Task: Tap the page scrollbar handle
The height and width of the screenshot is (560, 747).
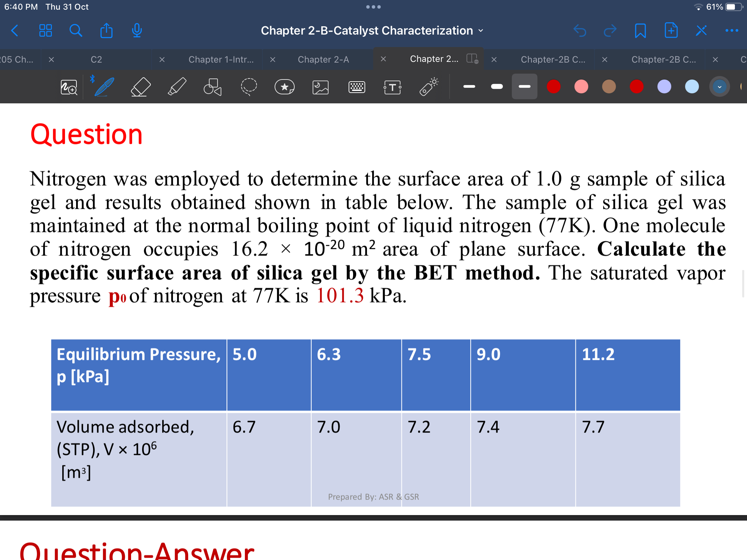Action: click(x=743, y=283)
